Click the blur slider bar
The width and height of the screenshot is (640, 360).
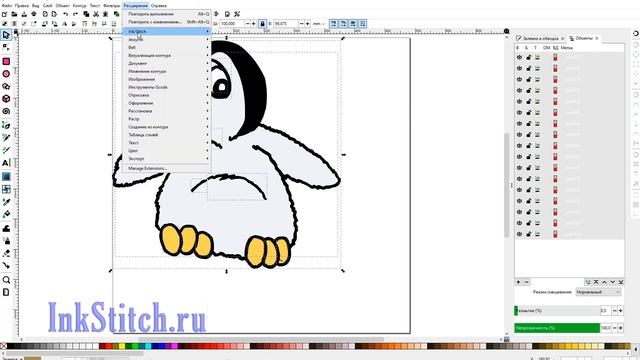(557, 311)
